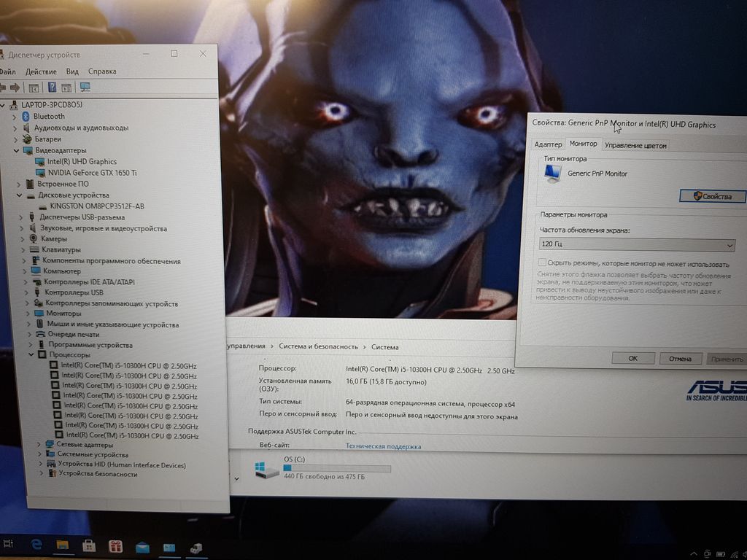
Task: Open the Действие menu
Action: tap(41, 71)
